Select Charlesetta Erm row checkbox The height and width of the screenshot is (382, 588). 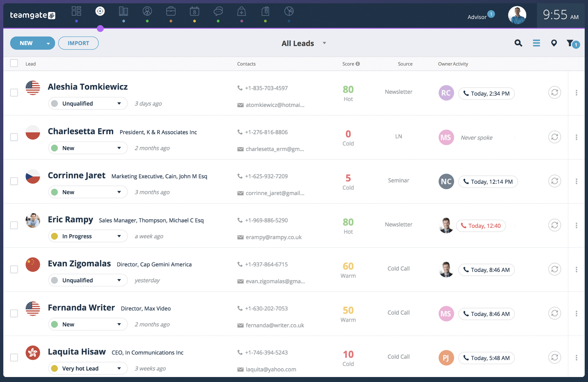pos(14,137)
